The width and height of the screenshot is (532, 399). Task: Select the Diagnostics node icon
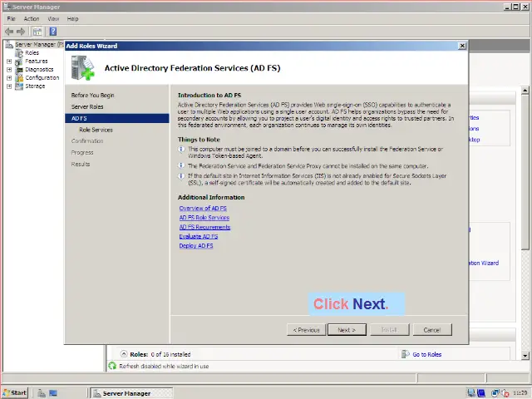(19, 70)
